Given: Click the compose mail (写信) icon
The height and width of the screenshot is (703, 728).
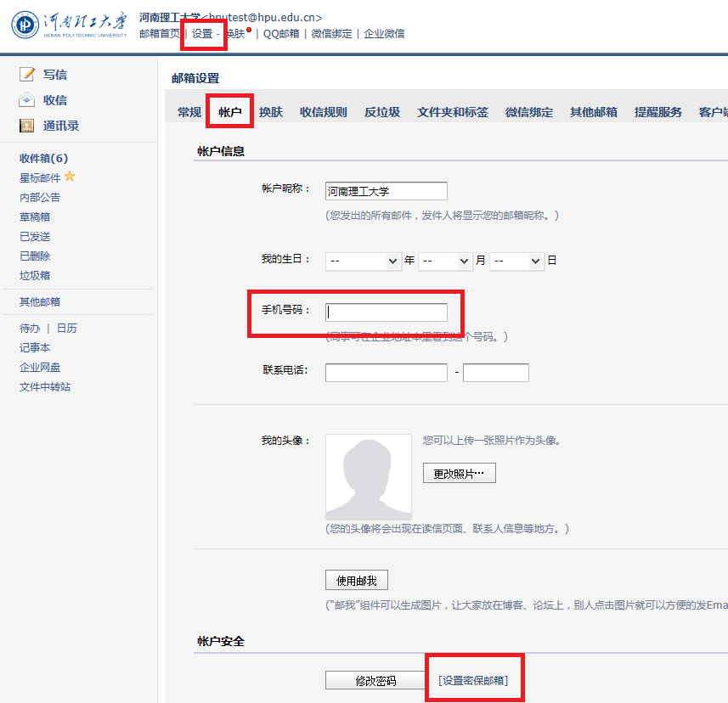Looking at the screenshot, I should [x=27, y=75].
